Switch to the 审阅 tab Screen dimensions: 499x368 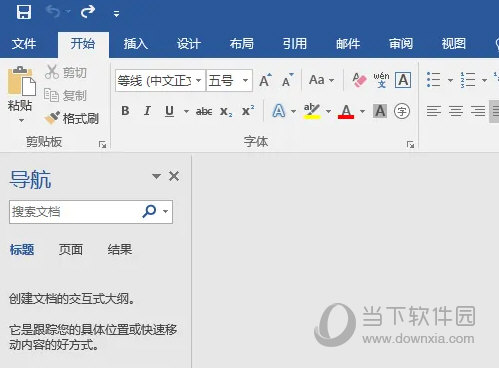pos(401,44)
